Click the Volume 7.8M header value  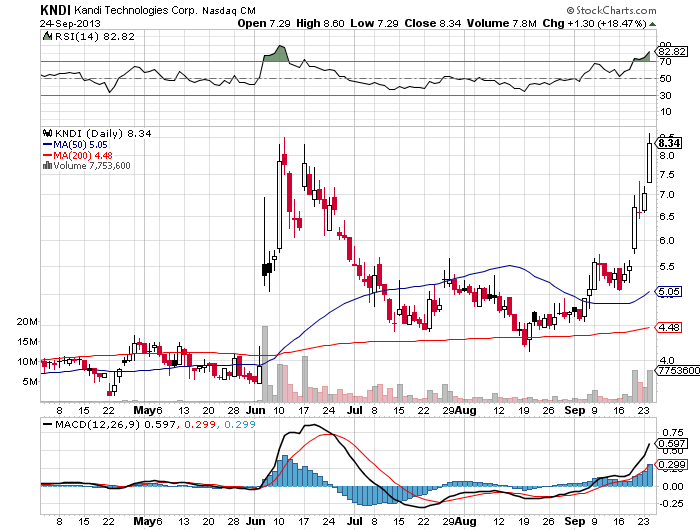point(501,23)
